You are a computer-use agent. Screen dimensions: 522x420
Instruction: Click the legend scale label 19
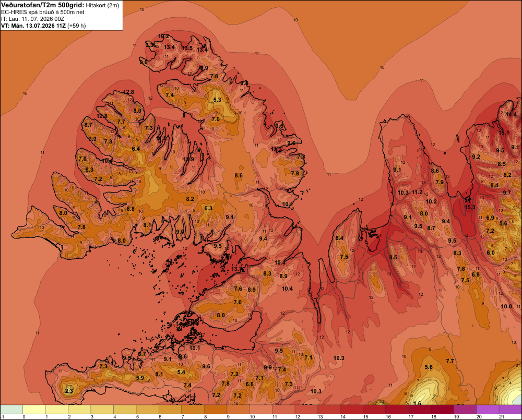pyautogui.click(x=456, y=417)
